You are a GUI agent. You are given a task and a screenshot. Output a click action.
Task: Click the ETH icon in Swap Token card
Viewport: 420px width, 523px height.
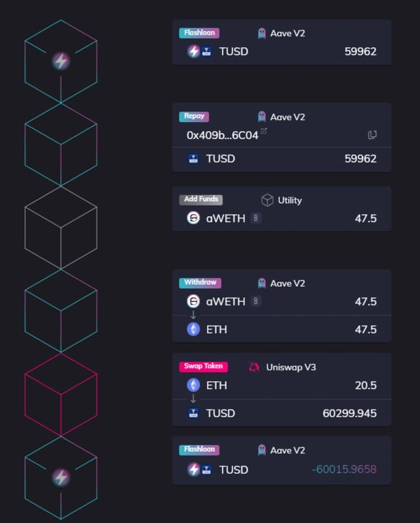(194, 385)
